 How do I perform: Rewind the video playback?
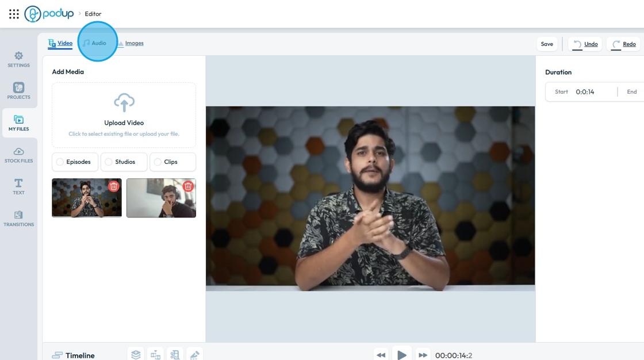[x=381, y=355]
